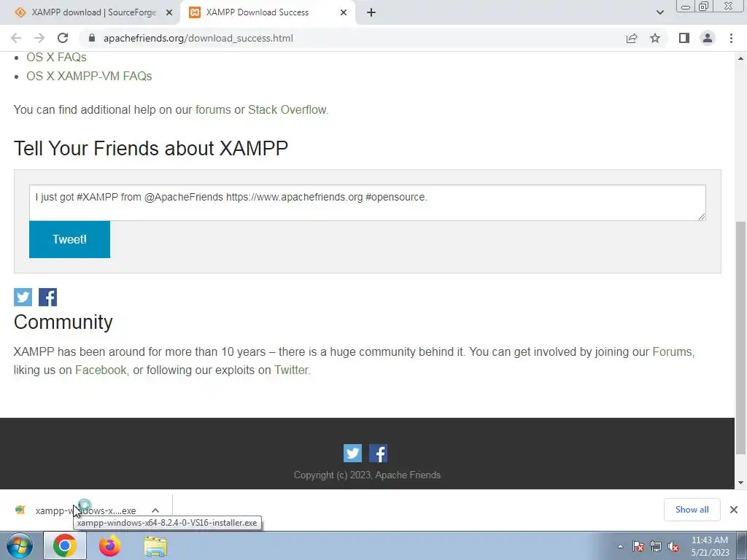Click the network tray icon

tap(656, 547)
